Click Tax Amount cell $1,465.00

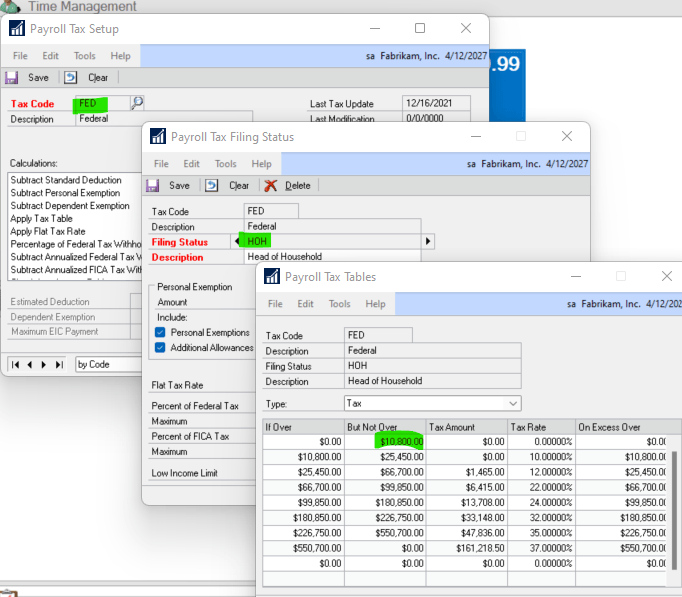(467, 472)
